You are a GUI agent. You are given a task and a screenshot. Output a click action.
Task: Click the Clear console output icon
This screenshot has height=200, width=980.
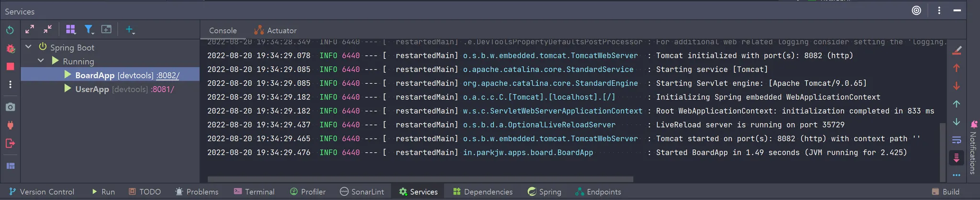coord(957,50)
